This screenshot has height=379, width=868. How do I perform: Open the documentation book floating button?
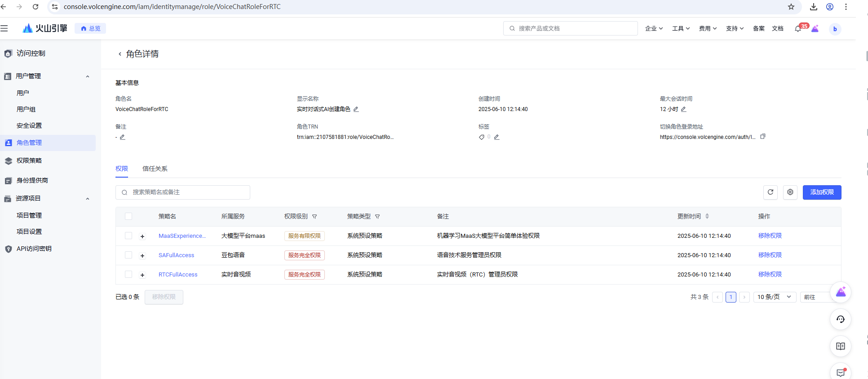tap(841, 346)
